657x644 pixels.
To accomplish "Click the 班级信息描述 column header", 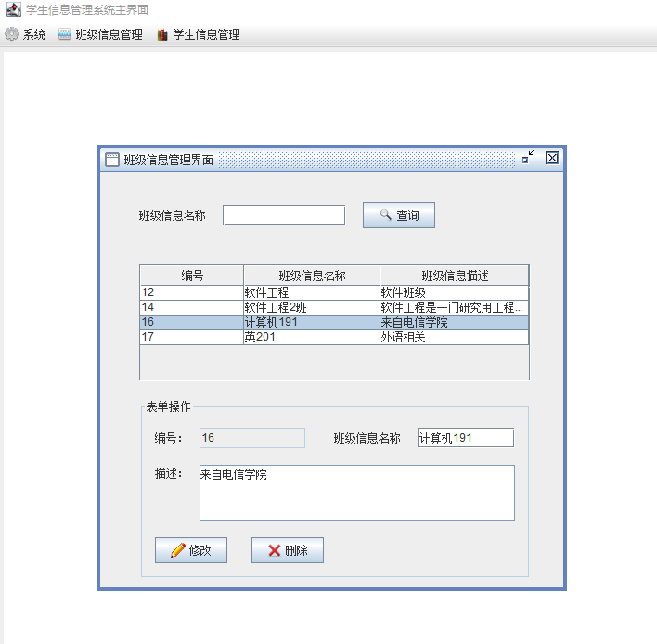I will 455,276.
